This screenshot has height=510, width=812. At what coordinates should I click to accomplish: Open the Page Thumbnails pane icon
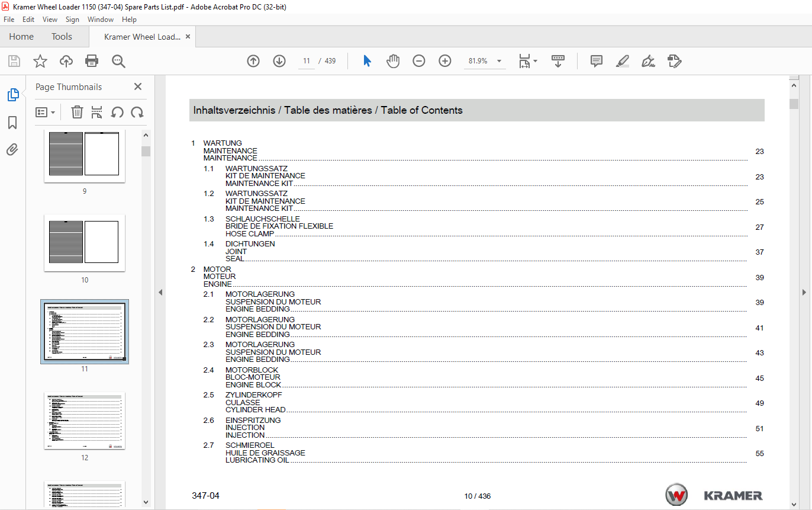12,95
